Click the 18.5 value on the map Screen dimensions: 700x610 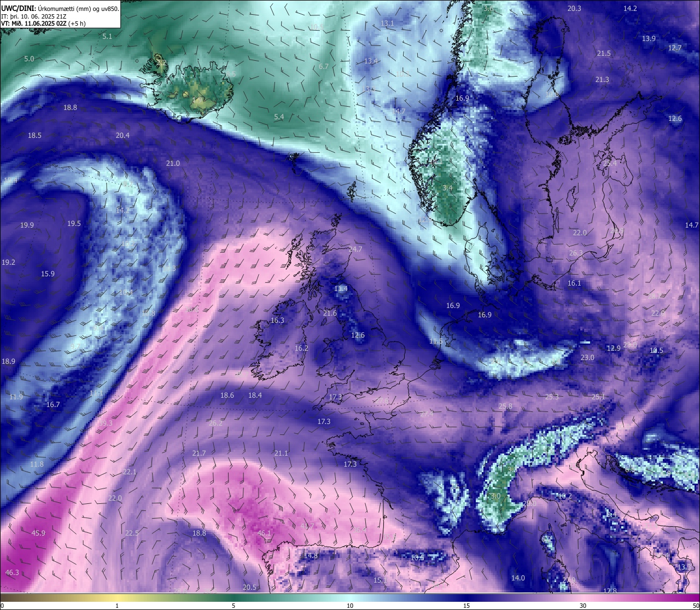34,136
